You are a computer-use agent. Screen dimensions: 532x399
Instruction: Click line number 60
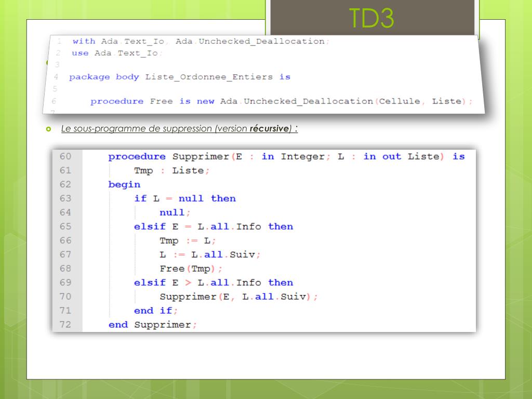point(65,156)
